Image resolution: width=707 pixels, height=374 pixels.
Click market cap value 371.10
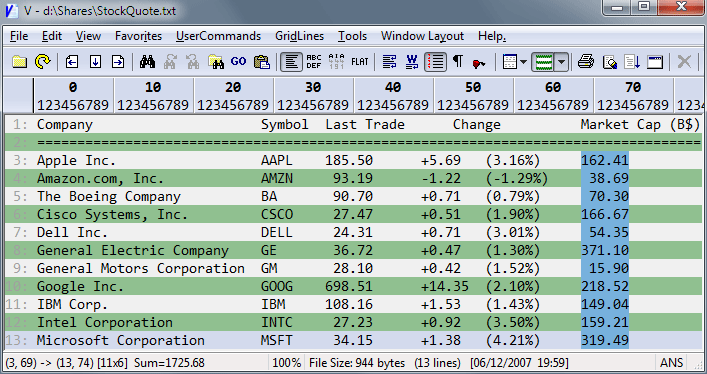pos(605,250)
